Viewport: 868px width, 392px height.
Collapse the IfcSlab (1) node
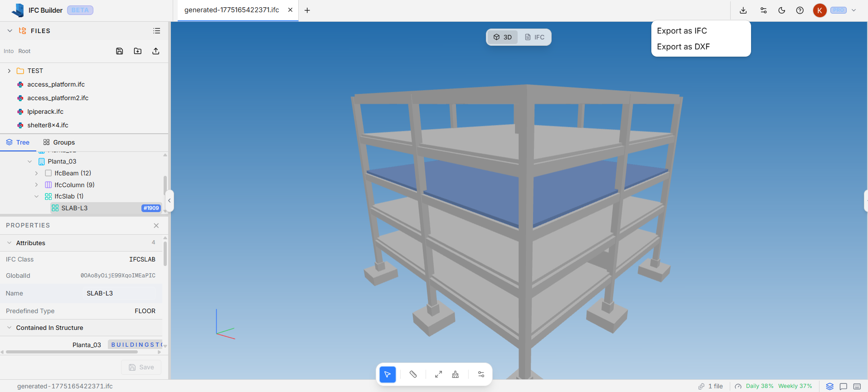(x=36, y=196)
